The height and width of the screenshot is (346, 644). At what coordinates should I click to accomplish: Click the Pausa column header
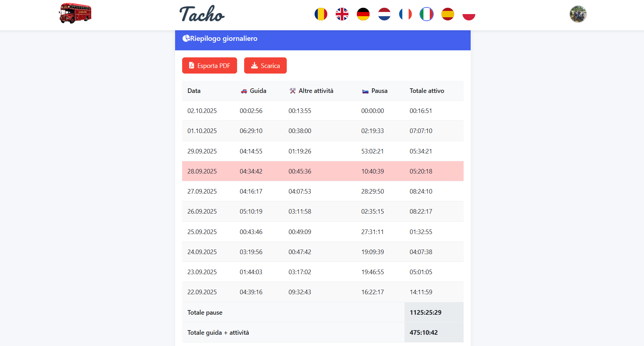[x=379, y=91]
